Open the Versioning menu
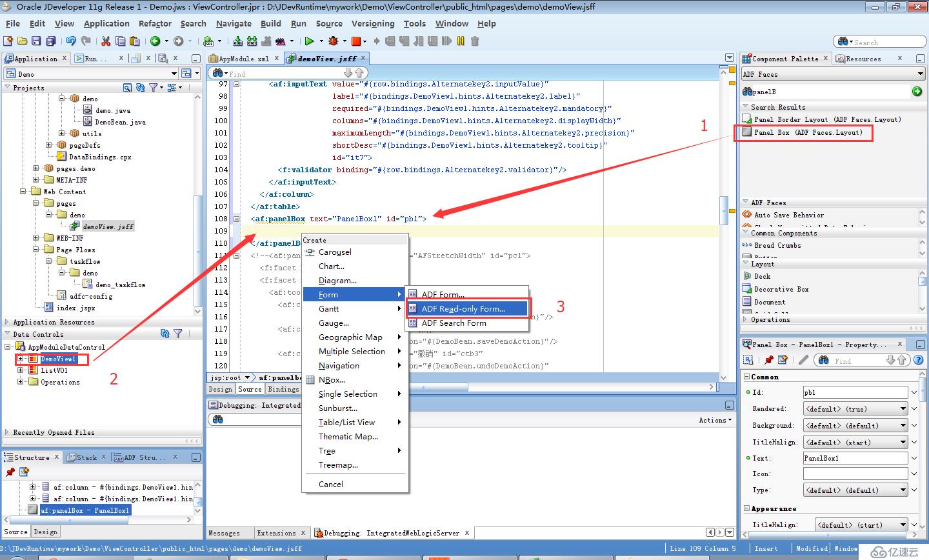Screen dimensions: 929x560 (373, 23)
